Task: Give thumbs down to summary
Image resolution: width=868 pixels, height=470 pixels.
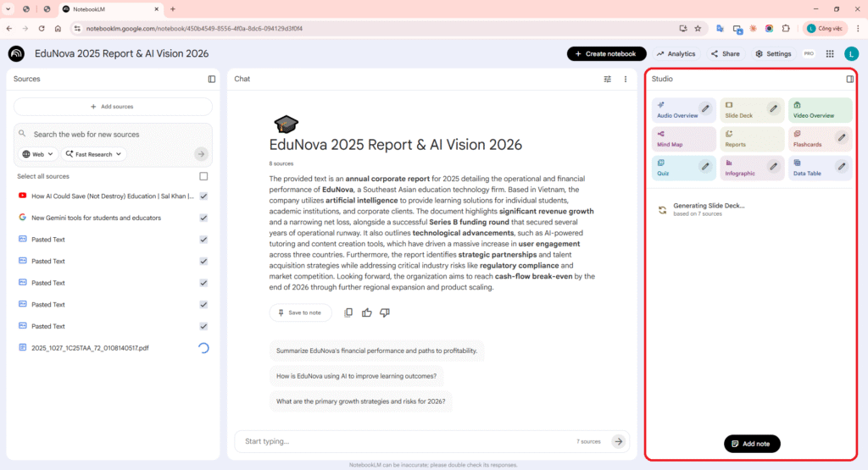Action: tap(385, 312)
